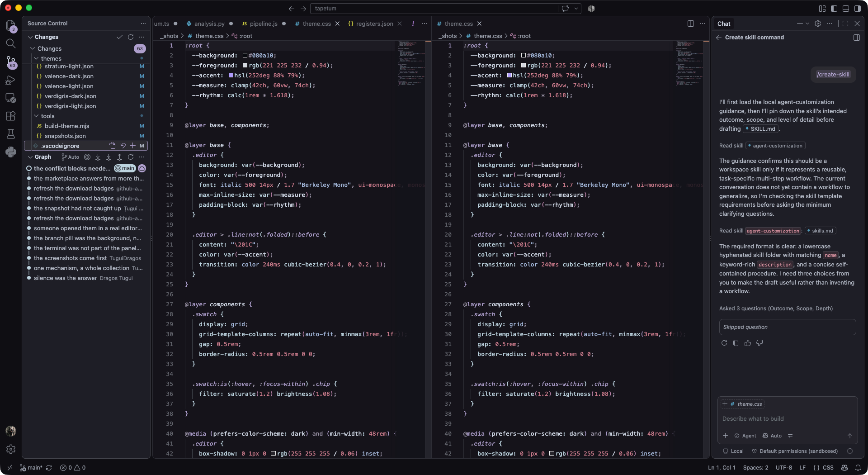Image resolution: width=868 pixels, height=475 pixels.
Task: Open the new chat dropdown arrow
Action: (807, 24)
